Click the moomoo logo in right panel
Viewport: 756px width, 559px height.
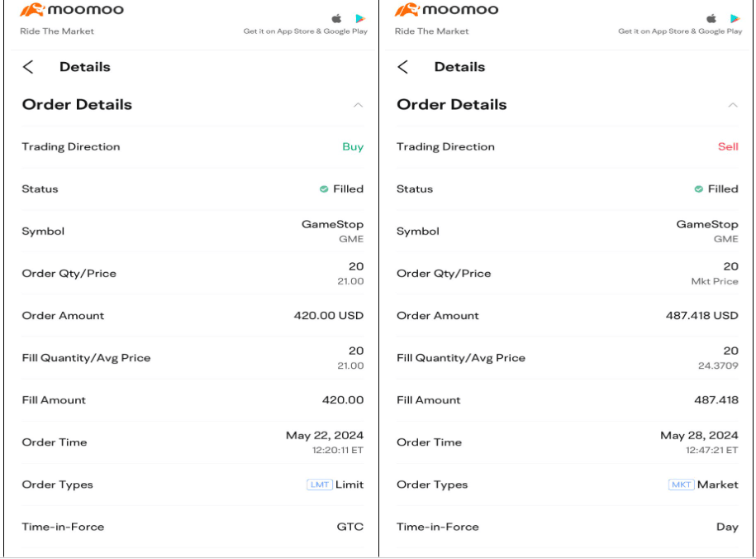[446, 11]
